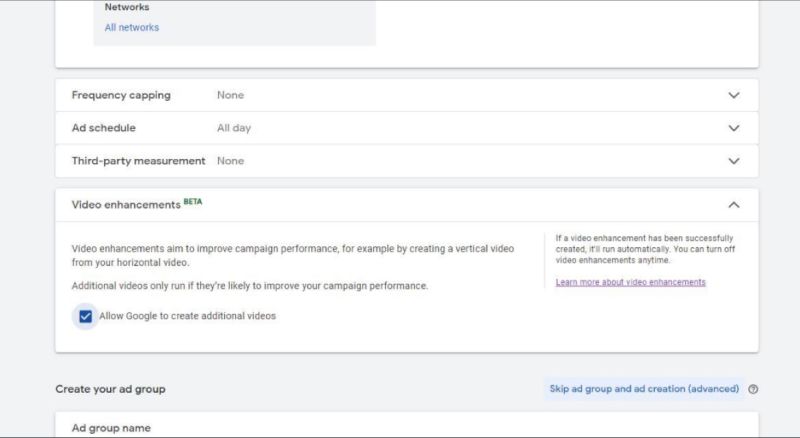This screenshot has height=438, width=800.
Task: Click the Create your ad group heading
Action: (x=110, y=389)
